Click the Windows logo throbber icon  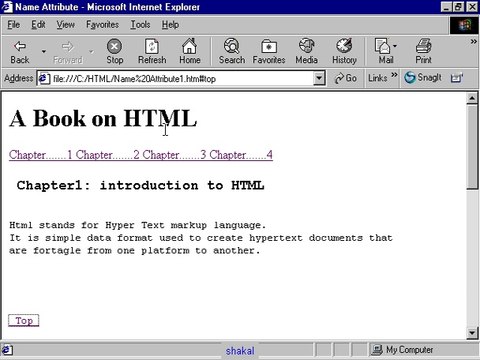coord(464,25)
